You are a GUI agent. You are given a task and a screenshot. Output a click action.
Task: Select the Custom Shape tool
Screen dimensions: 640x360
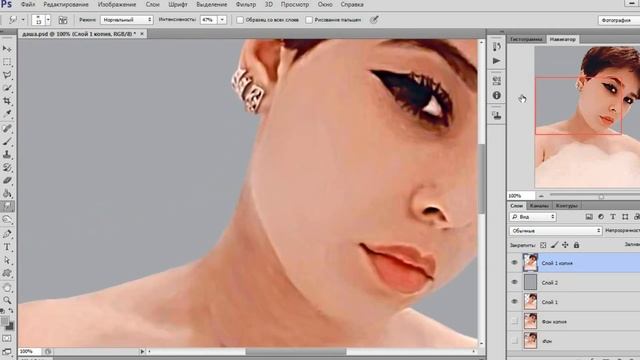click(7, 273)
